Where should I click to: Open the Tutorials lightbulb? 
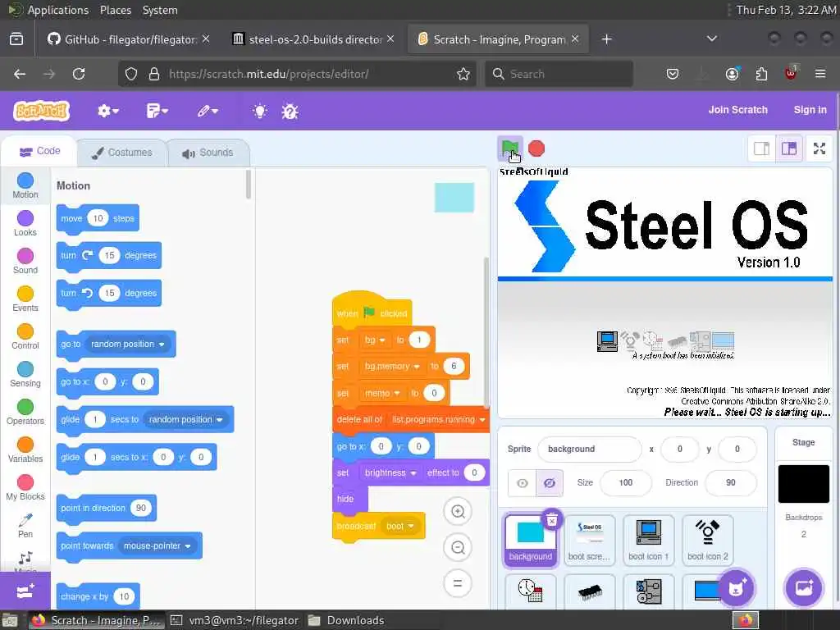pyautogui.click(x=260, y=111)
